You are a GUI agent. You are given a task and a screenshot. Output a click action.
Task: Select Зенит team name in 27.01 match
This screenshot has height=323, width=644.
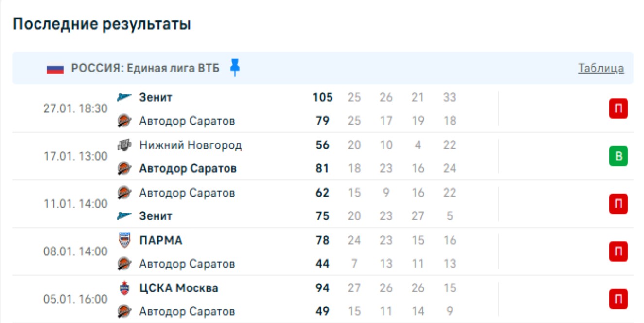coord(156,97)
